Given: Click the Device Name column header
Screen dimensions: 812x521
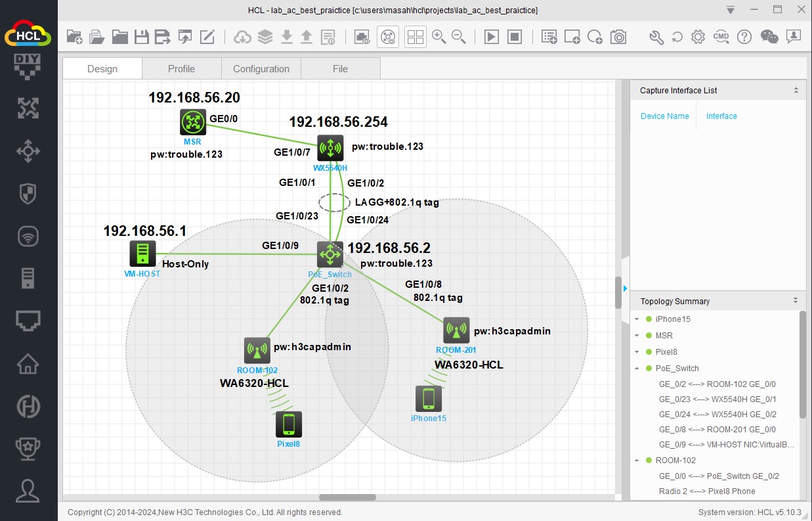Looking at the screenshot, I should 665,116.
